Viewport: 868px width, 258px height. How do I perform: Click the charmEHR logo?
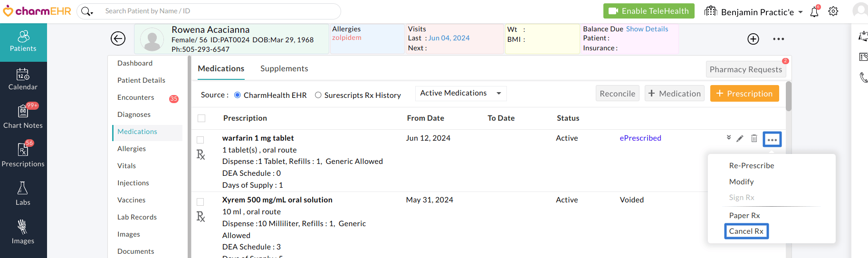coord(37,11)
